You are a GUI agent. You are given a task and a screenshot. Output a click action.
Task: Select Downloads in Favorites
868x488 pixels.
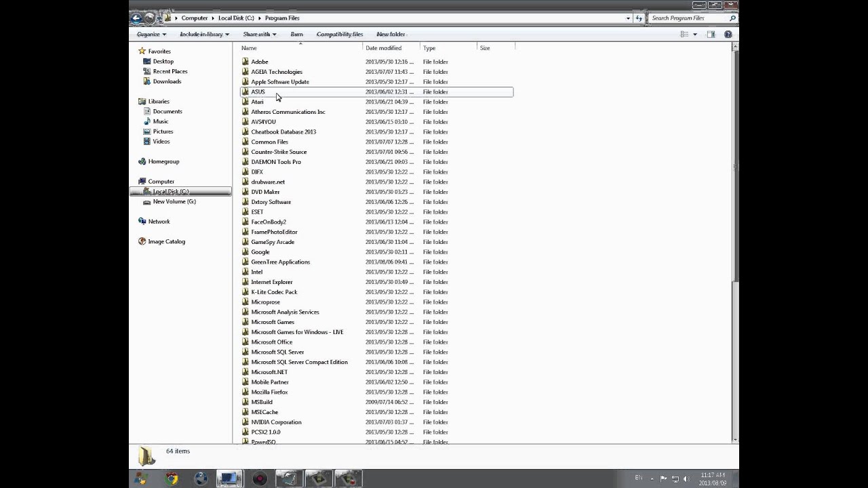[167, 81]
